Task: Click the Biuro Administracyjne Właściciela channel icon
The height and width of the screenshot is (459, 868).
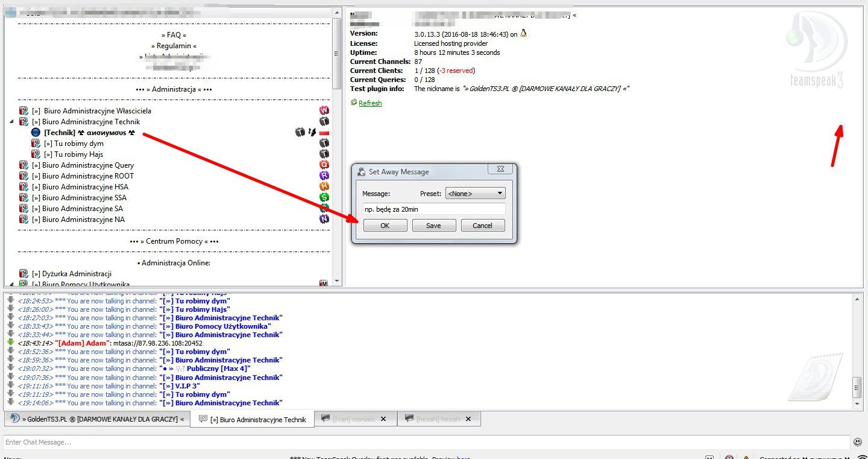Action: pos(24,111)
